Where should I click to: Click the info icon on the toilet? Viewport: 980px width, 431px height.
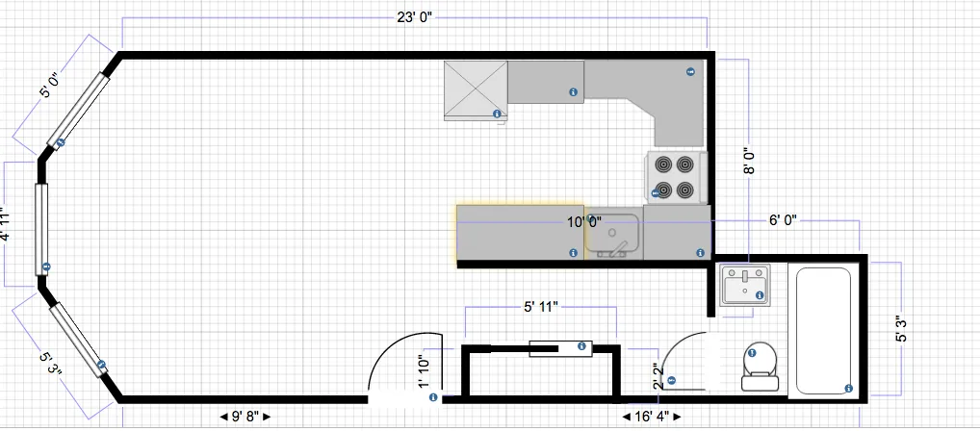752,353
